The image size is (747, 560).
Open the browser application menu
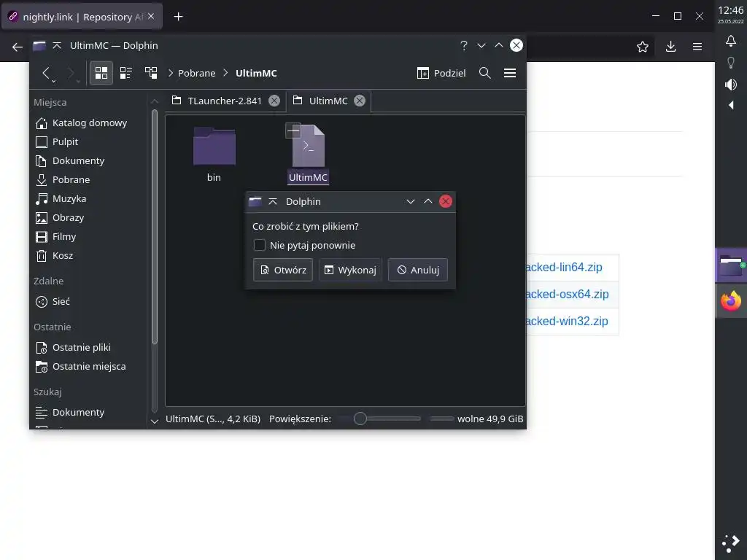[697, 46]
